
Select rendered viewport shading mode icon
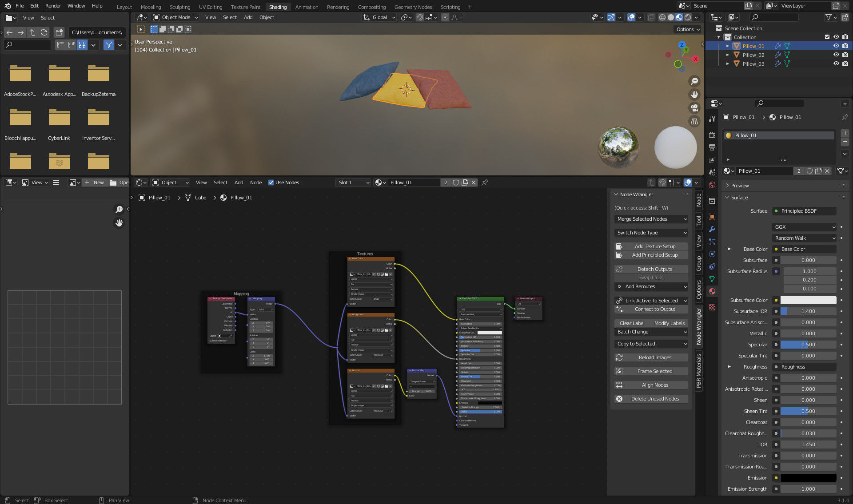pyautogui.click(x=688, y=17)
